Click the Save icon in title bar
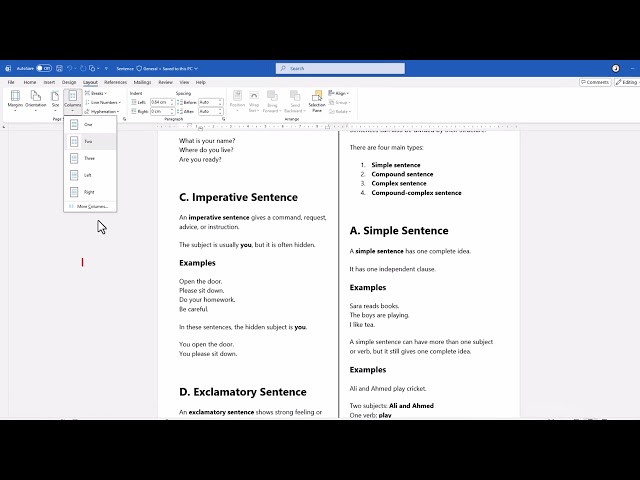Screen dimensions: 640x480 (59, 68)
